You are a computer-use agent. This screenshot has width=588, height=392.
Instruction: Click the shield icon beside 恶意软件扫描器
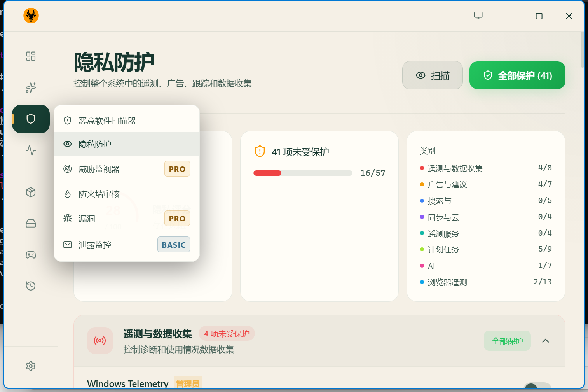click(68, 121)
